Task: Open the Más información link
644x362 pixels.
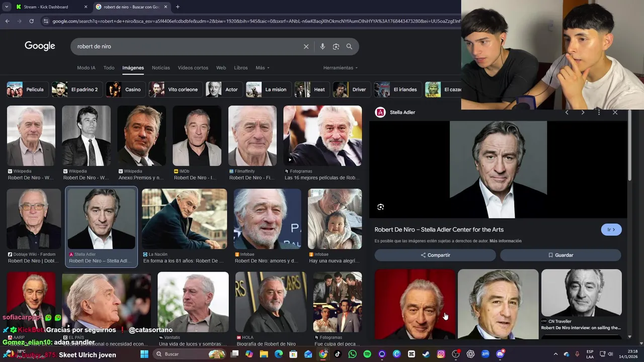Action: click(x=505, y=241)
